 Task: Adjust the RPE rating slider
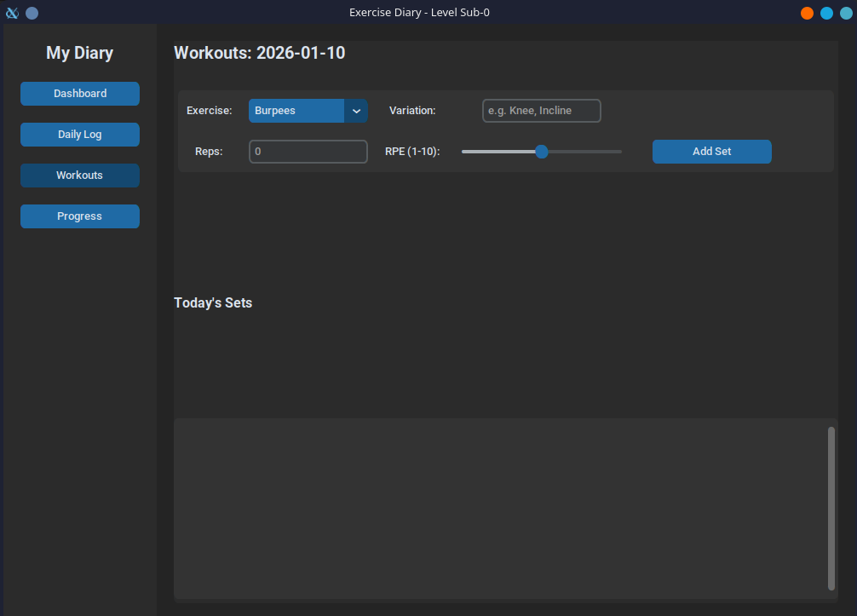541,151
